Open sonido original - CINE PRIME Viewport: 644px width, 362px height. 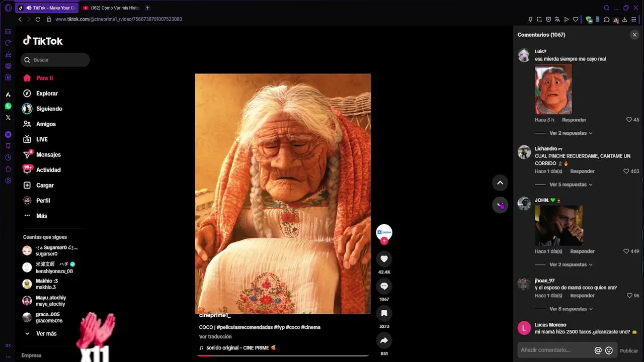237,348
